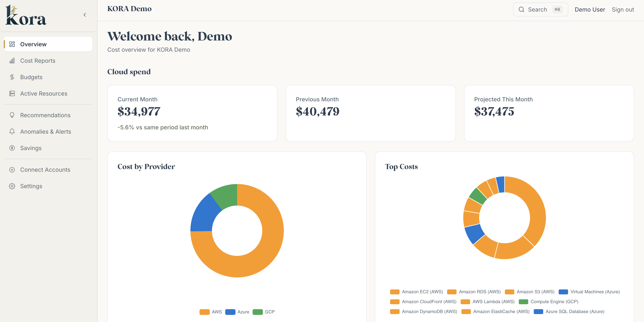The height and width of the screenshot is (322, 644).
Task: Sign out of the account
Action: [x=623, y=10]
